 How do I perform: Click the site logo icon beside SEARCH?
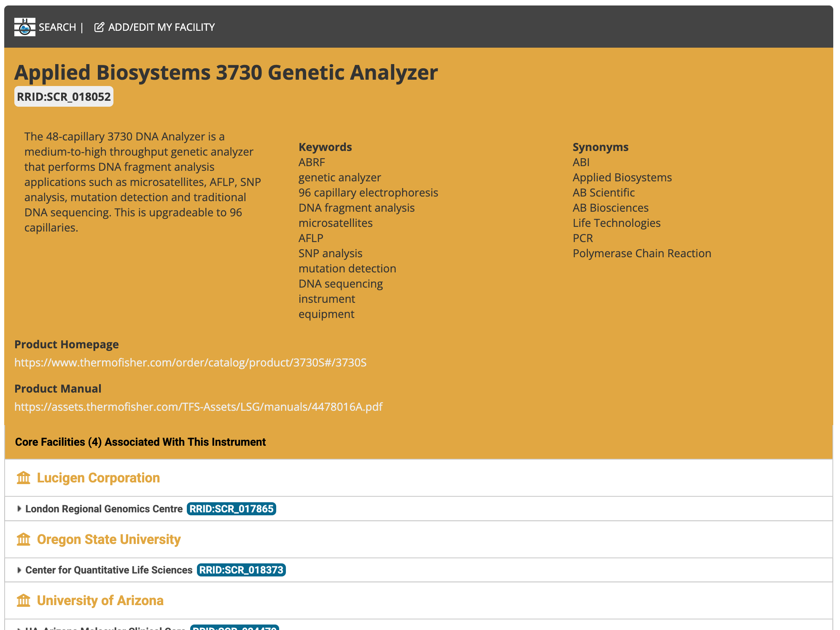click(x=24, y=27)
